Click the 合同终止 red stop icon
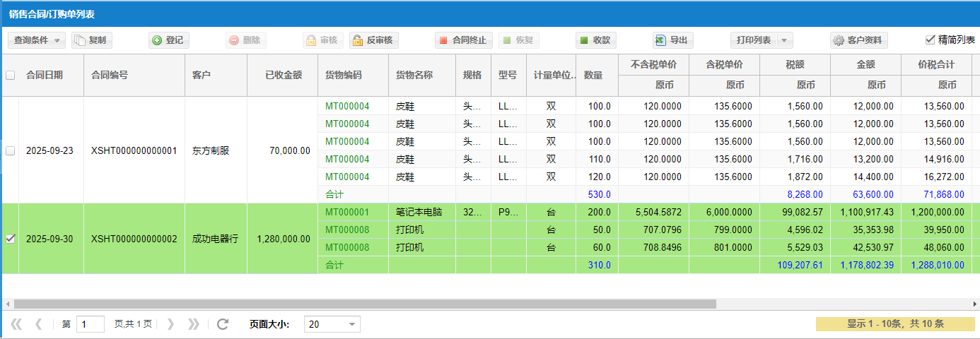 point(443,40)
